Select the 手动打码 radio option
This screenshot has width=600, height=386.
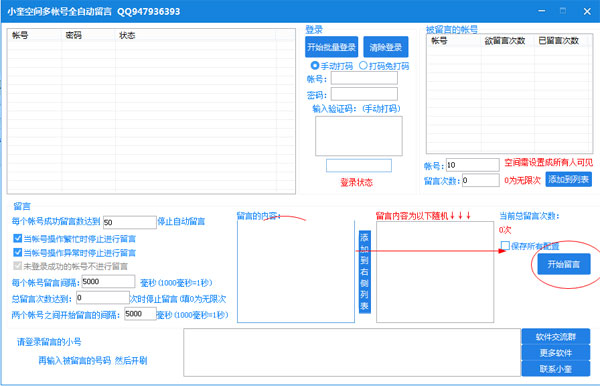315,65
